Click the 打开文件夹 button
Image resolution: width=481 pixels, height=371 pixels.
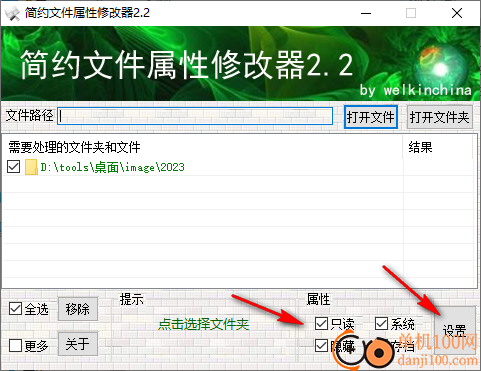pyautogui.click(x=440, y=117)
